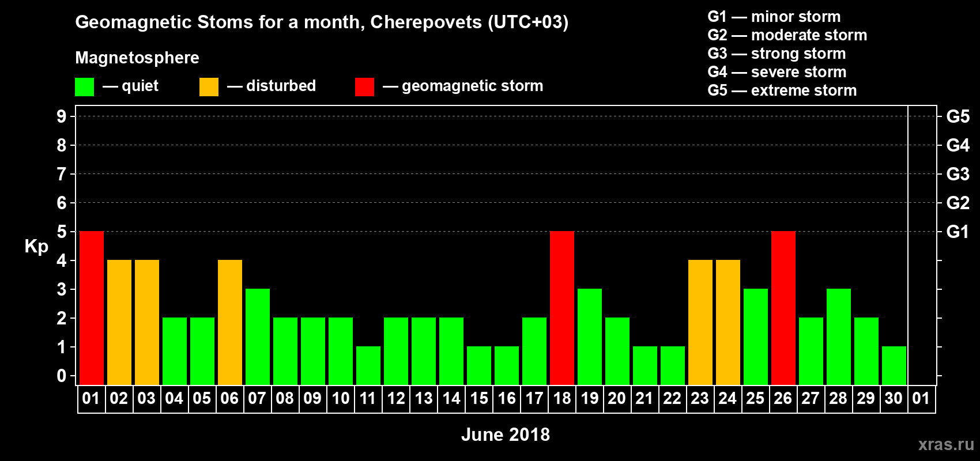
Task: Click date label 20 on the axis
Action: (617, 398)
